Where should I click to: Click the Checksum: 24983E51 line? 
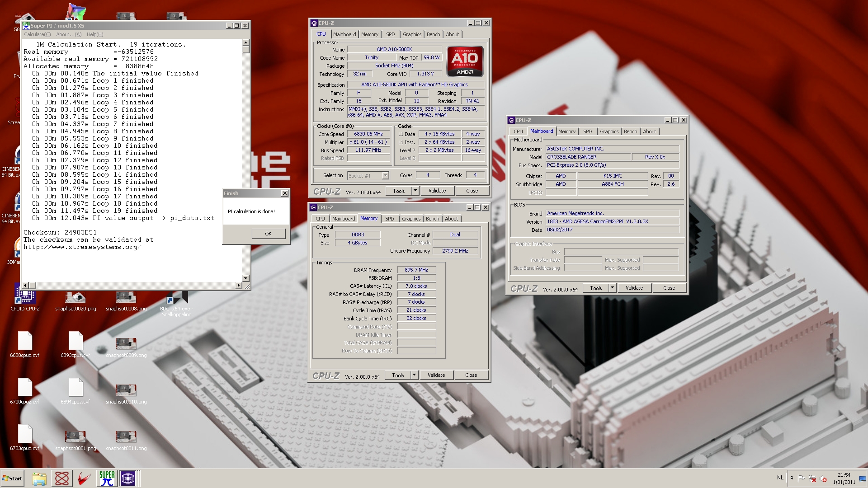(60, 233)
